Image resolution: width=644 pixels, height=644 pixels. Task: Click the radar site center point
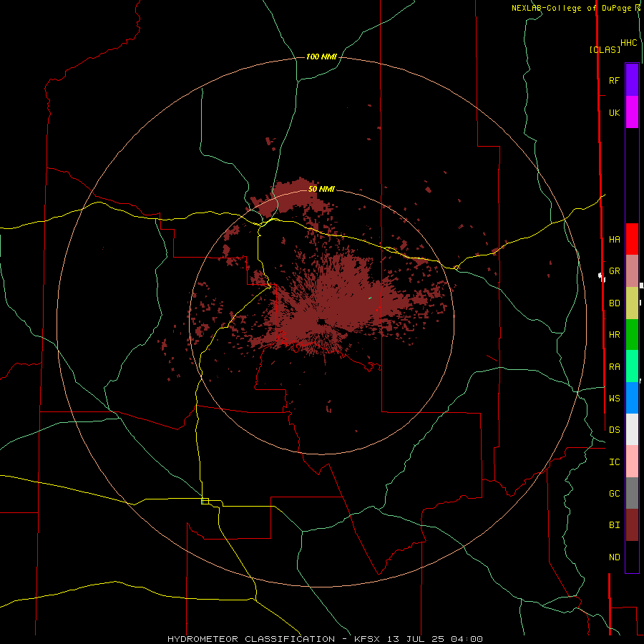(x=321, y=321)
